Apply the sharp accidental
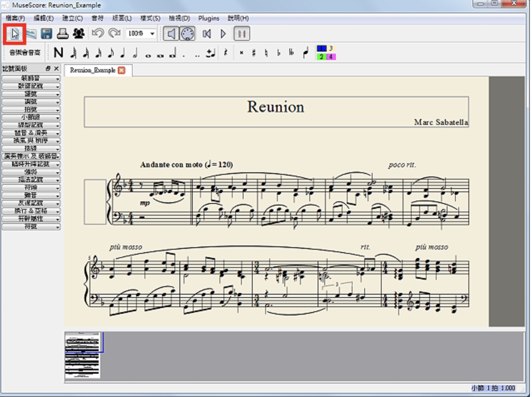This screenshot has height=397, width=532. point(254,53)
